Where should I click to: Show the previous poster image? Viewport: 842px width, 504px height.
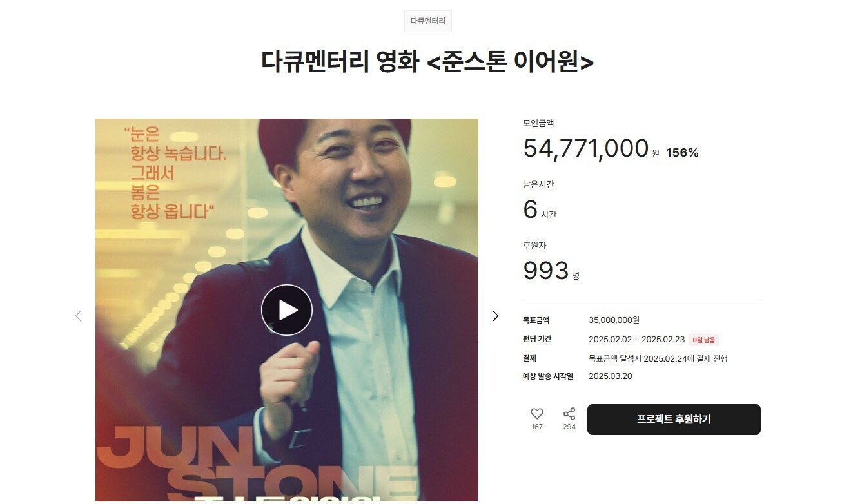[78, 316]
